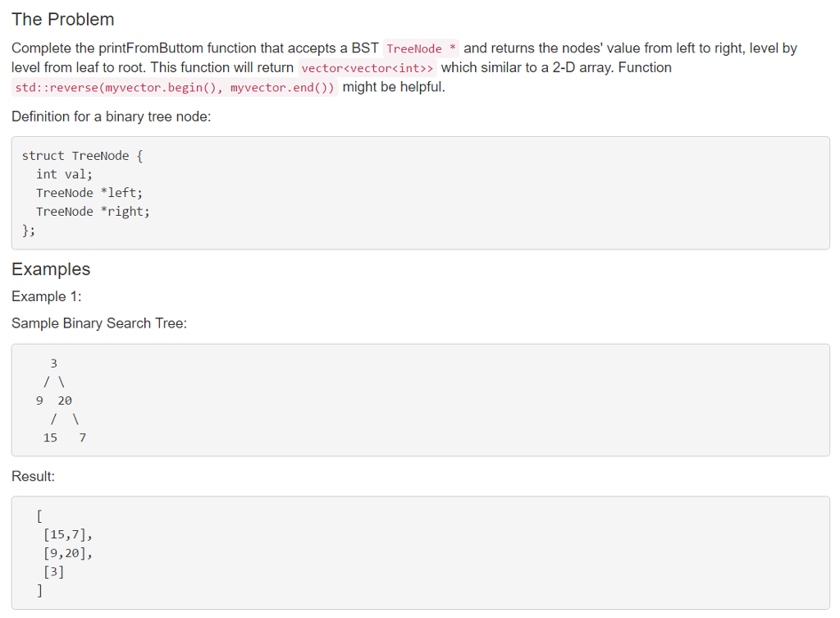840x618 pixels.
Task: Click the root node 3 in the tree diagram
Action: coord(53,364)
